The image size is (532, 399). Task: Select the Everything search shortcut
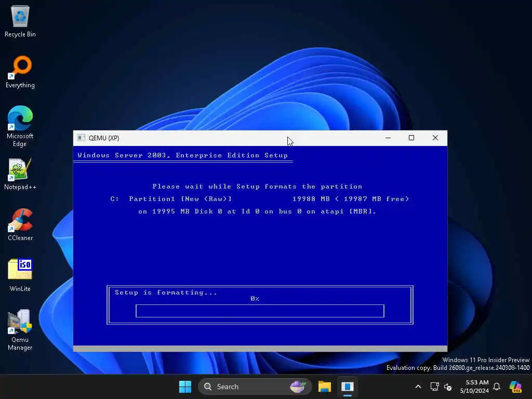click(x=20, y=72)
